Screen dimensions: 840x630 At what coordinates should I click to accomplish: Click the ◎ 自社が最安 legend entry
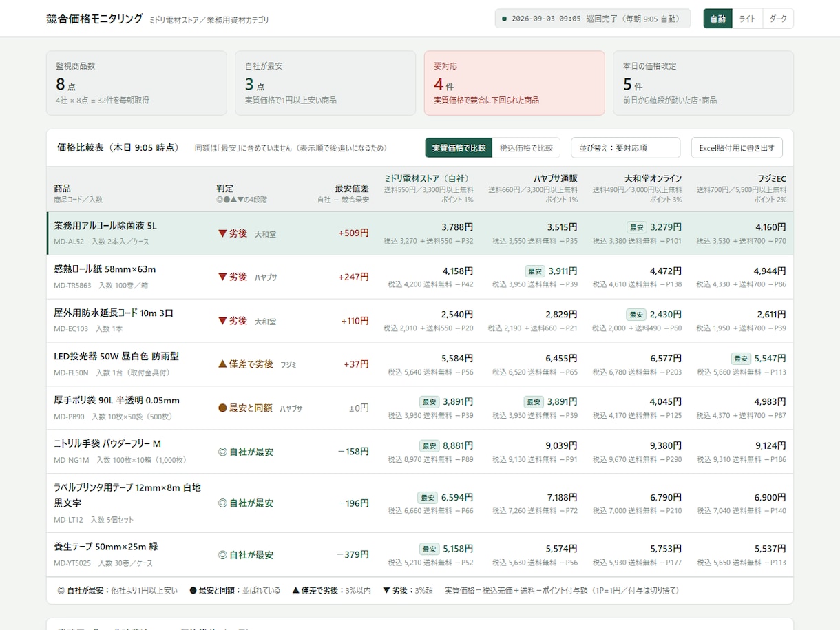click(x=117, y=590)
